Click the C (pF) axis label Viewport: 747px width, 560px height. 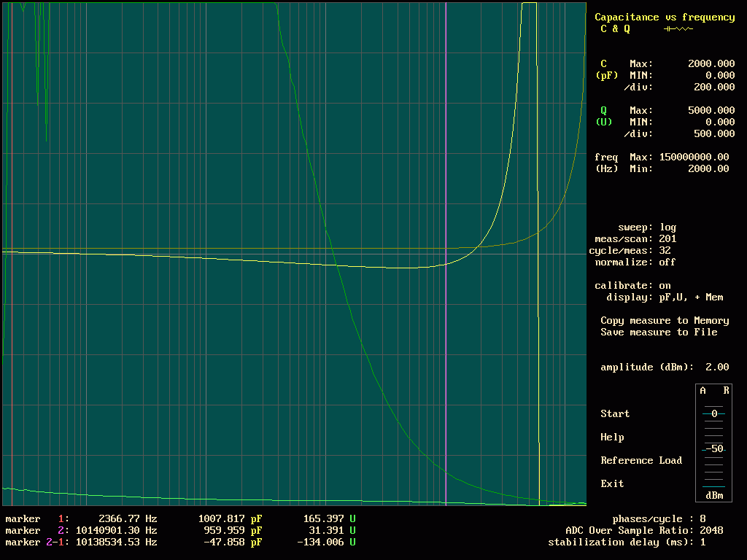pyautogui.click(x=606, y=69)
